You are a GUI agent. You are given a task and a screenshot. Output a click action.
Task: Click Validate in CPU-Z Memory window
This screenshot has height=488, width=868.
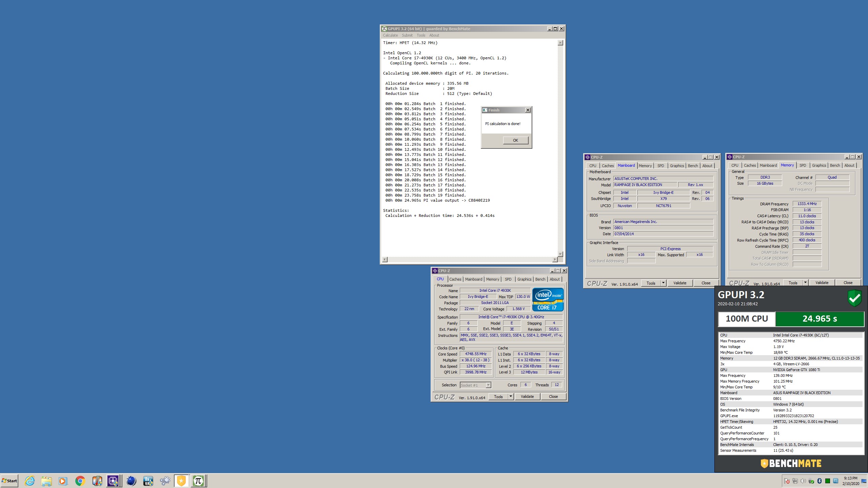click(822, 283)
